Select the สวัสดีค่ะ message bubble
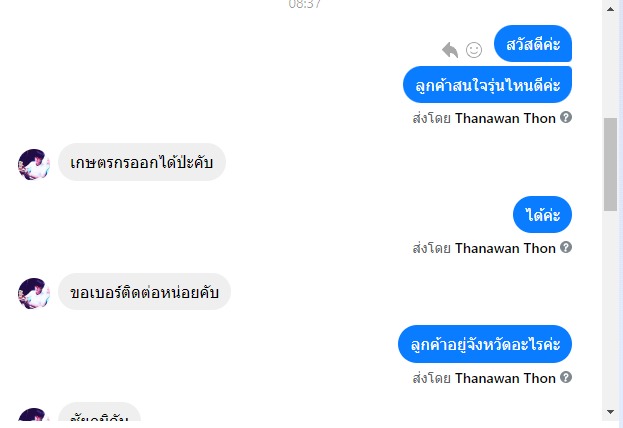Image resolution: width=623 pixels, height=428 pixels. 532,45
